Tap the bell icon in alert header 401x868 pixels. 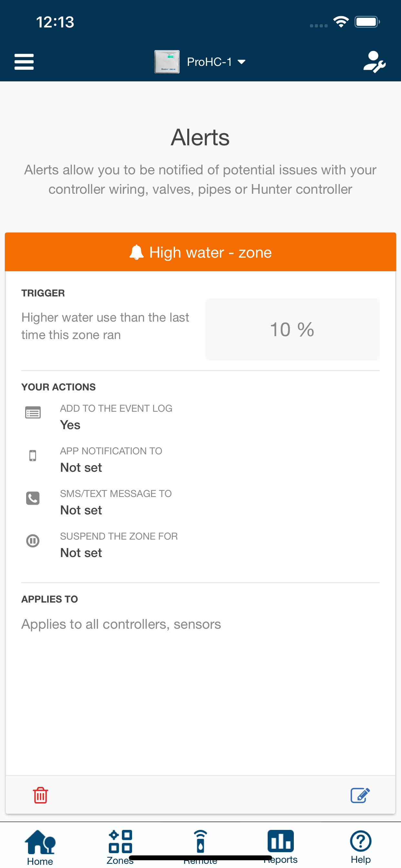pyautogui.click(x=137, y=253)
